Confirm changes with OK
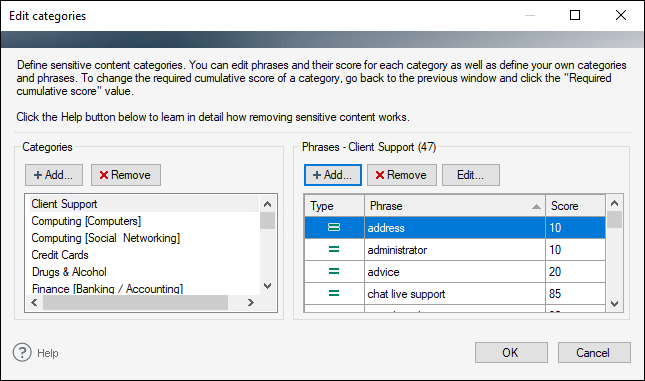Screen dimensions: 645x381 (511, 353)
